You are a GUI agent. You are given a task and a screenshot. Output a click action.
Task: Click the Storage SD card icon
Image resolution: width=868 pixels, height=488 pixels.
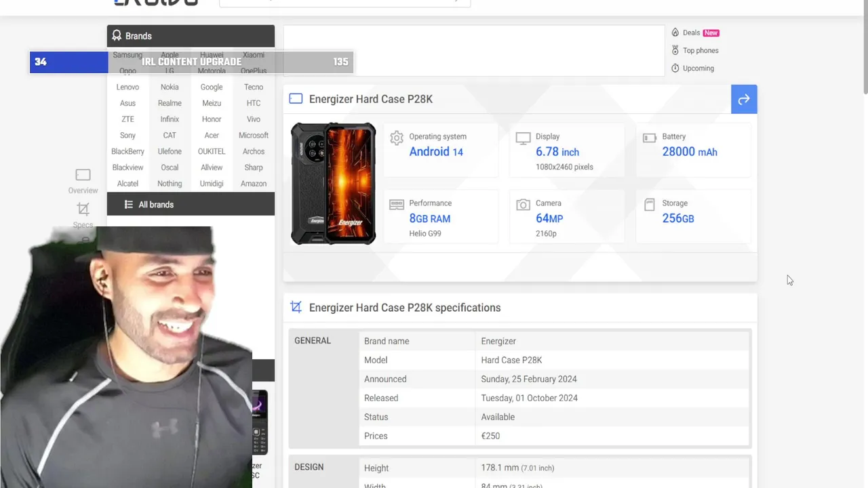(650, 204)
